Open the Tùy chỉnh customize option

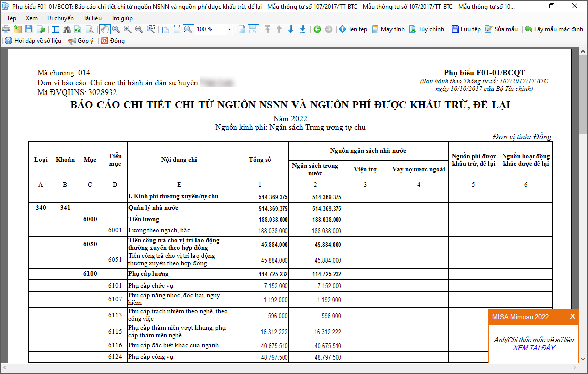(426, 29)
